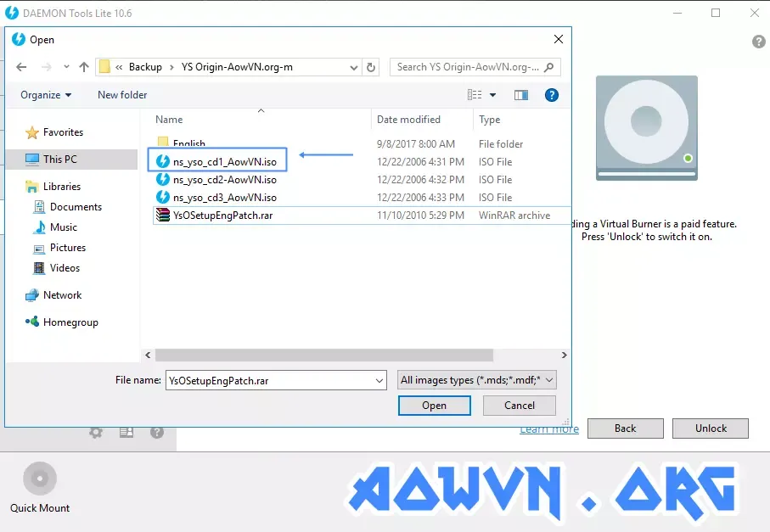770x532 pixels.
Task: Click Back button in DAEMON Tools window
Action: (625, 428)
